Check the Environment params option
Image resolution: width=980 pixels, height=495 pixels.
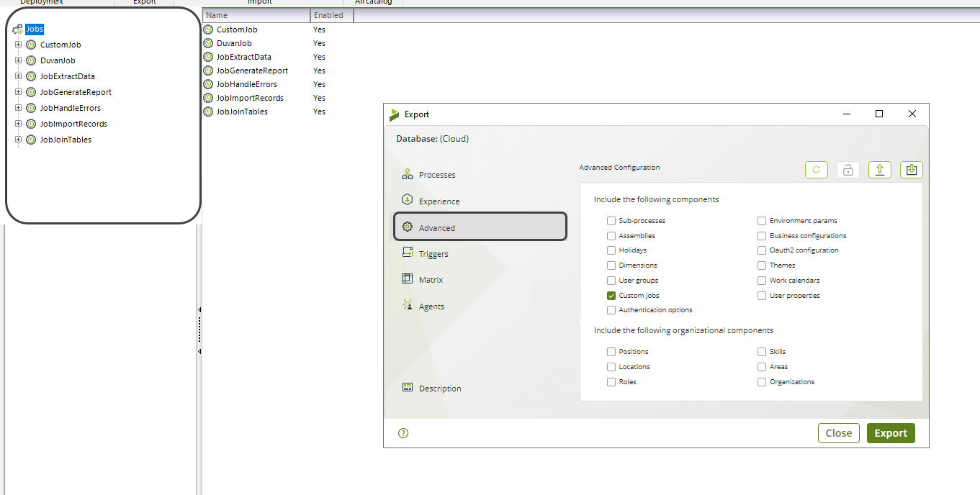762,221
